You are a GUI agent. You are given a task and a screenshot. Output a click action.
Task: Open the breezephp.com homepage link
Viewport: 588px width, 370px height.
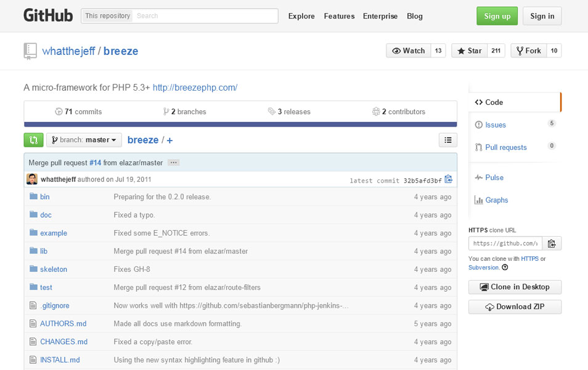click(x=195, y=88)
